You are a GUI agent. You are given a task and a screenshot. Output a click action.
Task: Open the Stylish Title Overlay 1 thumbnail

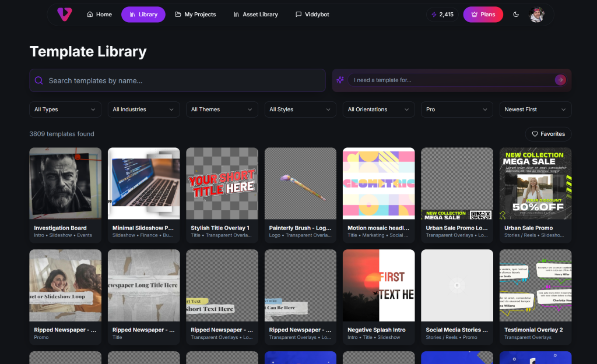pyautogui.click(x=222, y=183)
